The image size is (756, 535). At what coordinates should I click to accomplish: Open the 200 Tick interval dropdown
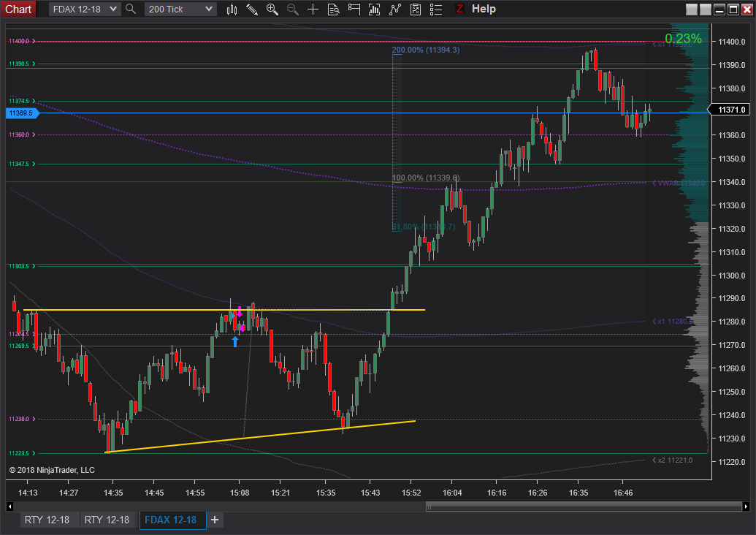[180, 10]
